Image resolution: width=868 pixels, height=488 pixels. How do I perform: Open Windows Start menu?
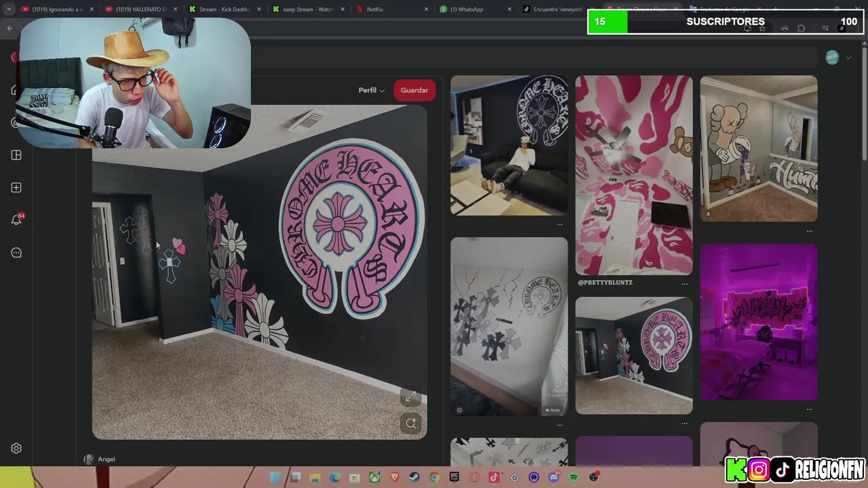point(275,477)
